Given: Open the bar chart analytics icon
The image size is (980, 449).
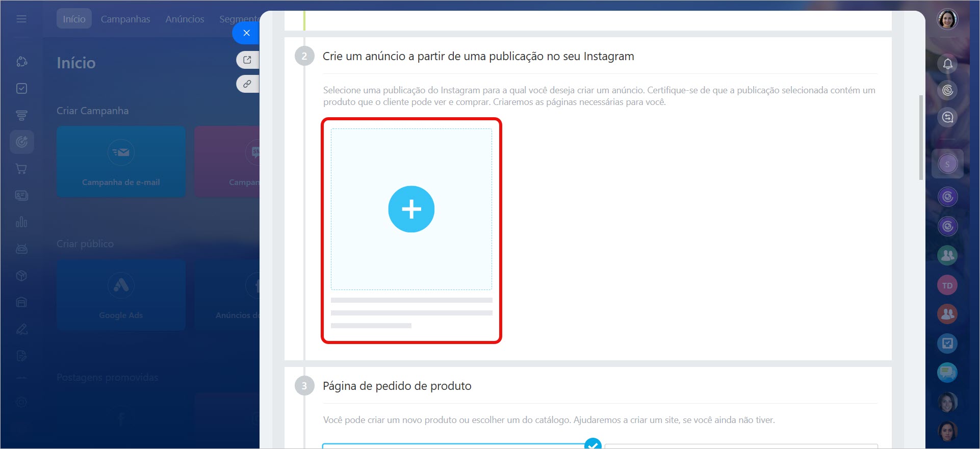Looking at the screenshot, I should (21, 222).
